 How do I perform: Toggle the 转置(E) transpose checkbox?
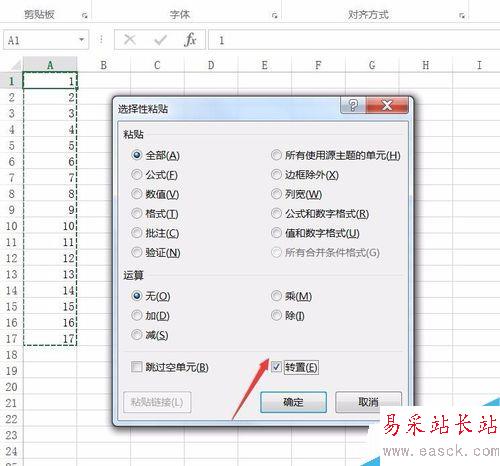point(276,367)
